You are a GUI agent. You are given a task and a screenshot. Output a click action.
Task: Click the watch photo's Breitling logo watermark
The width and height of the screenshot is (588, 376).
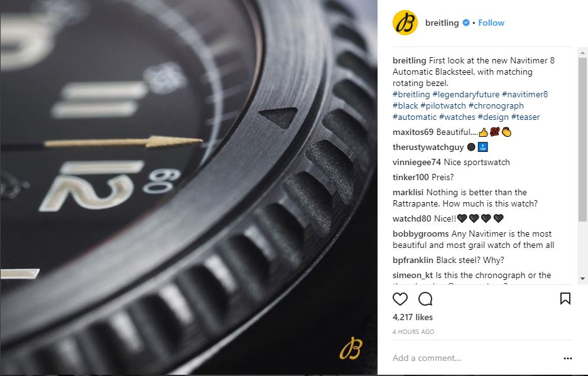(351, 348)
